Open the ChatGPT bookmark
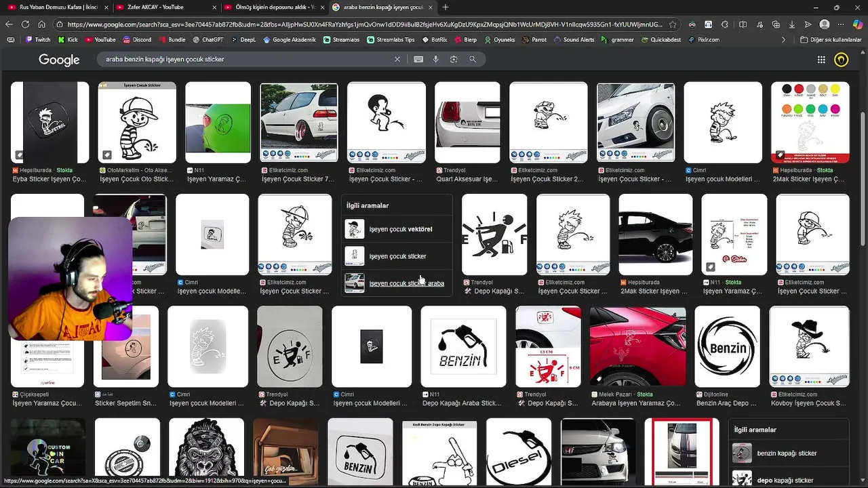The width and height of the screenshot is (868, 488). coord(208,40)
